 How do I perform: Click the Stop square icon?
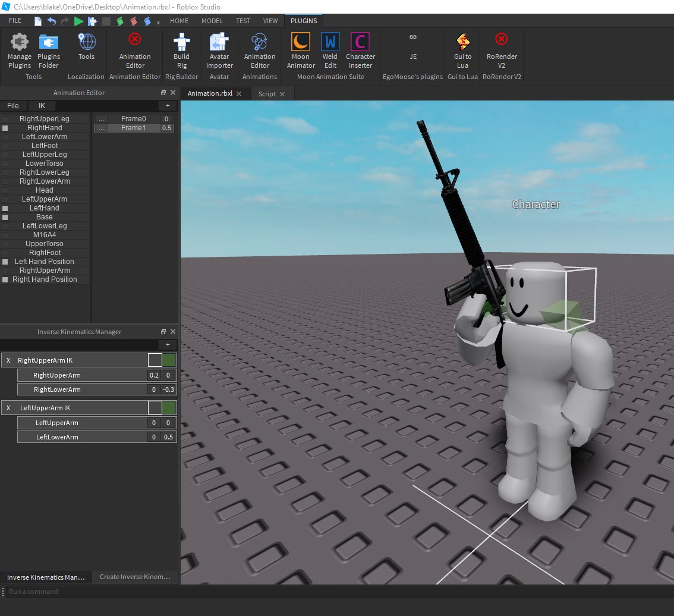[x=106, y=21]
